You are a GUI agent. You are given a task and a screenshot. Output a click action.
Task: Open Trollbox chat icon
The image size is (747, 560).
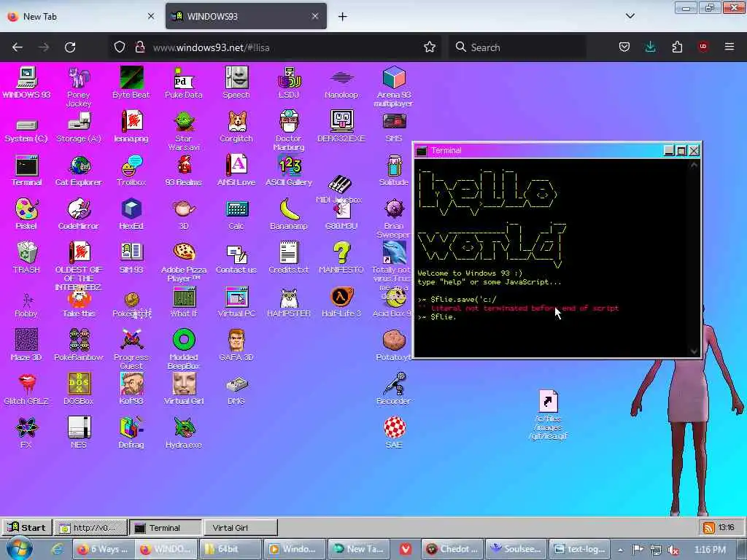[x=131, y=171]
